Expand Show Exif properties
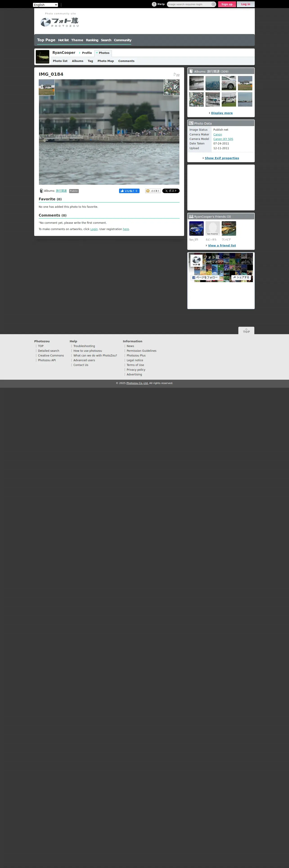 (222, 158)
